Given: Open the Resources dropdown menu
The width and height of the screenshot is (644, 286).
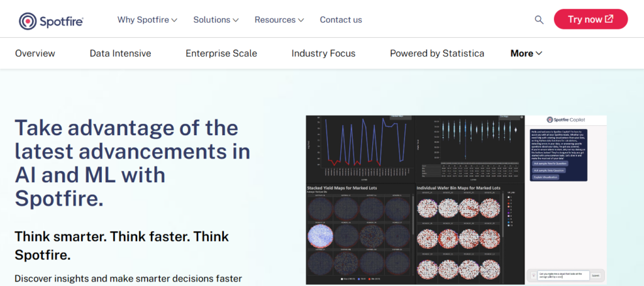Looking at the screenshot, I should 279,19.
